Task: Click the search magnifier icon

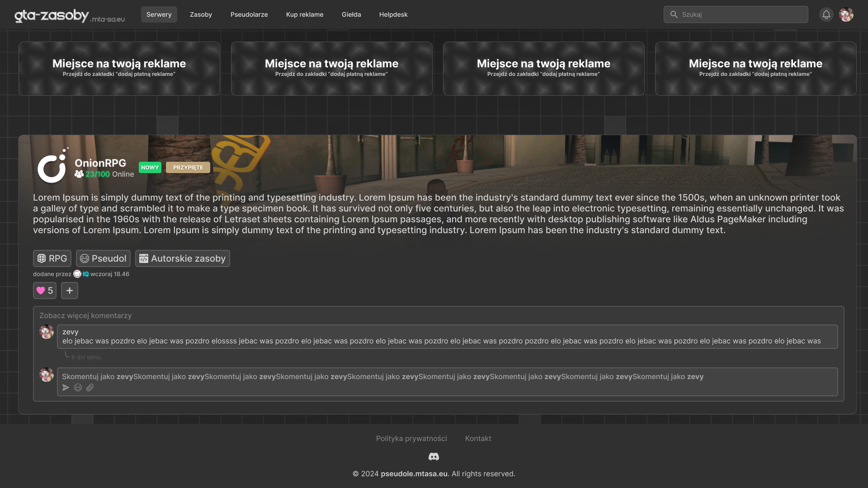Action: [x=674, y=14]
